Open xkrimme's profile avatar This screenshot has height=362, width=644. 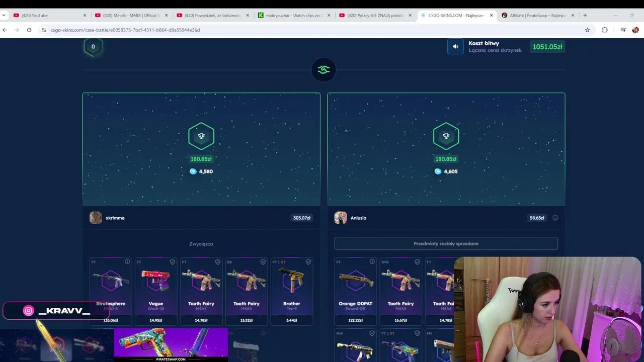tap(96, 218)
